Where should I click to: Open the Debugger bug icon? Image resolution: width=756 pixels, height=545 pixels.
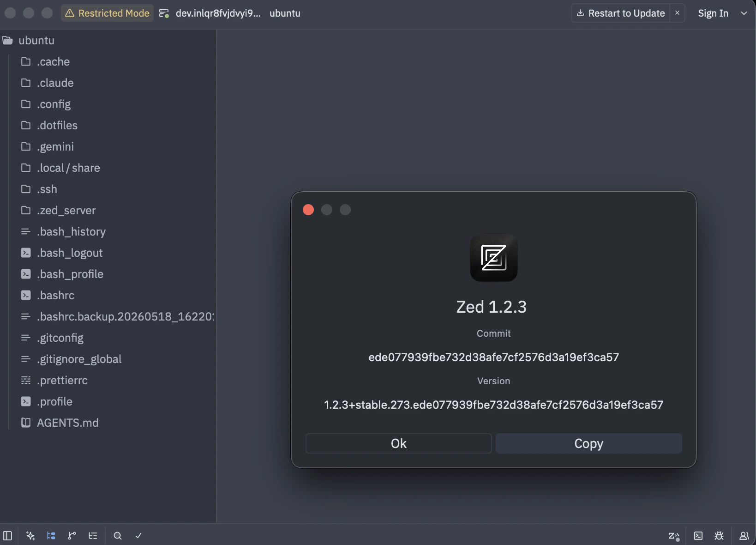(719, 536)
